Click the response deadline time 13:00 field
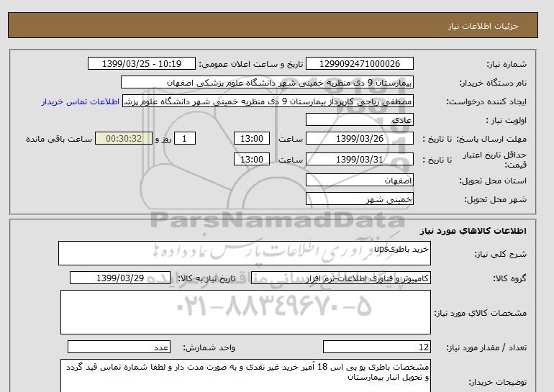This screenshot has width=554, height=392. coord(252,138)
